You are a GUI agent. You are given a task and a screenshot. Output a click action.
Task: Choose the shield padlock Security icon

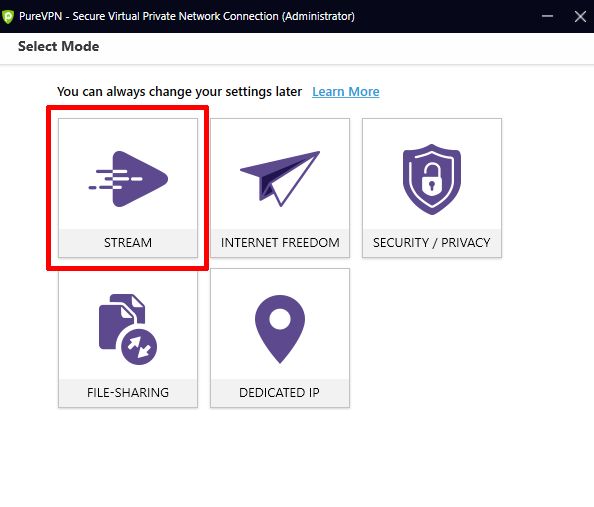(432, 179)
